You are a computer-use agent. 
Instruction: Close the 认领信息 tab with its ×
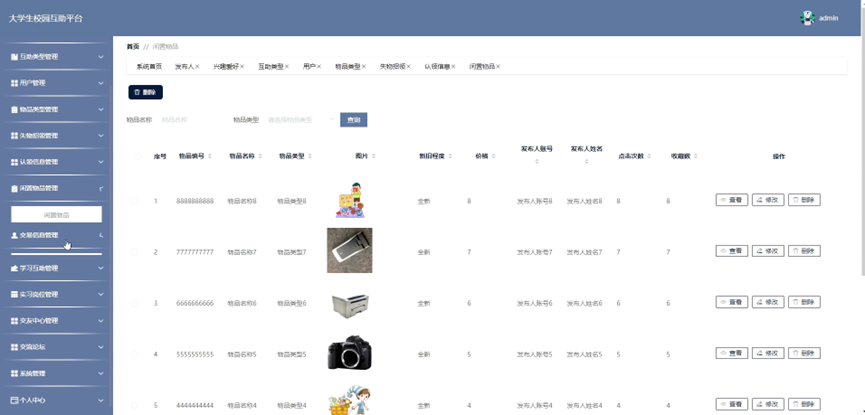click(x=453, y=67)
